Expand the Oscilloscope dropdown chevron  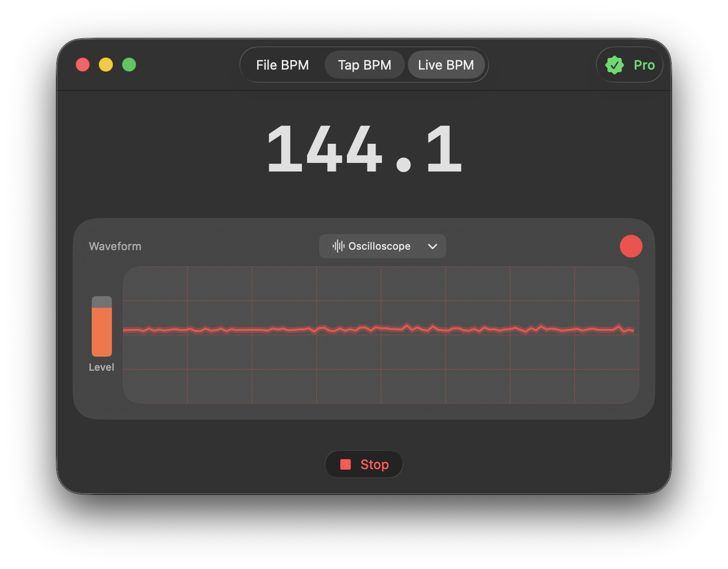point(432,246)
